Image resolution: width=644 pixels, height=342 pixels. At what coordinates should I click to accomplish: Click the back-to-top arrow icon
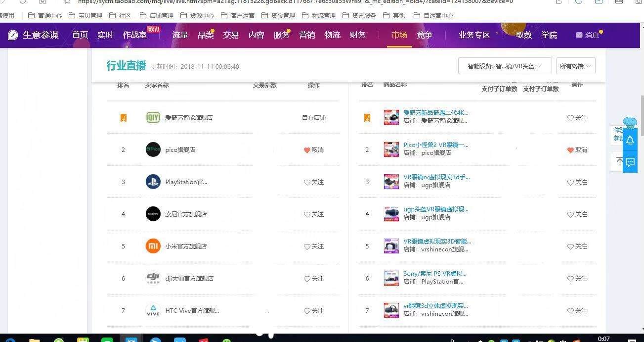pos(619,161)
